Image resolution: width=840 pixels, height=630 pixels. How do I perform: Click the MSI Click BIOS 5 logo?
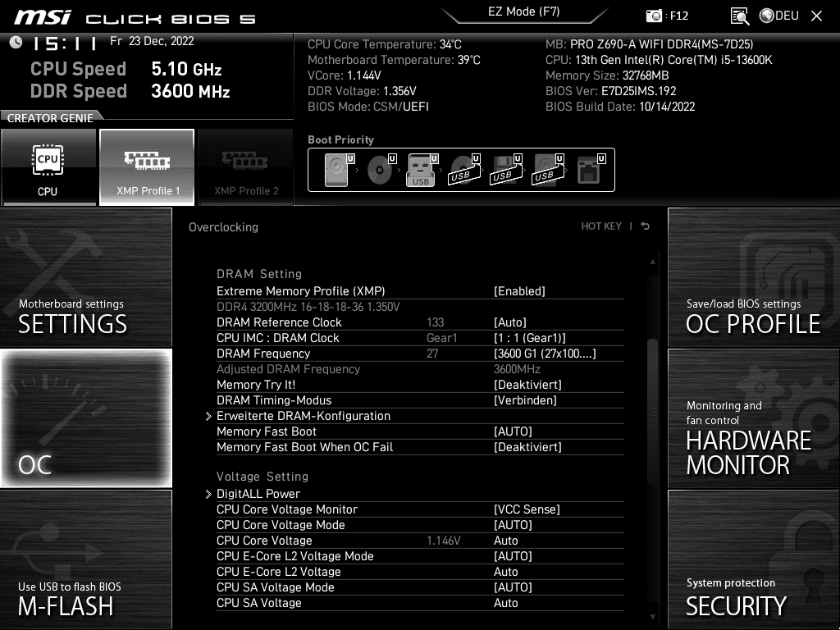135,18
